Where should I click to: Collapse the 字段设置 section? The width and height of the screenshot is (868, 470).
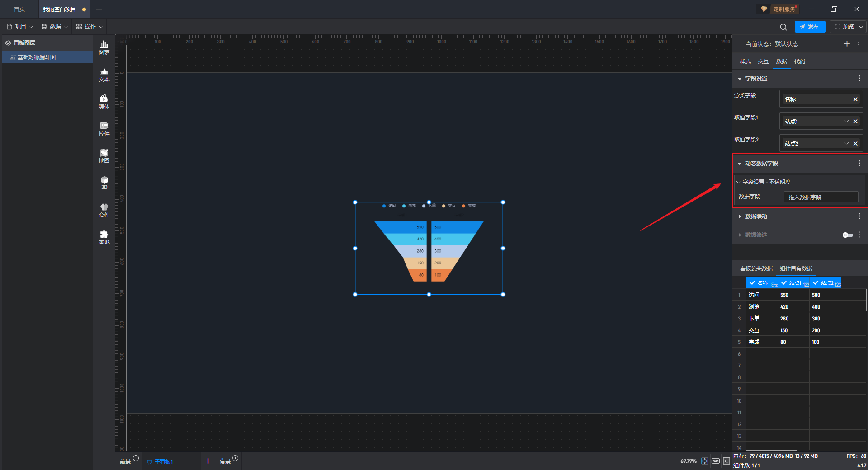pos(740,79)
